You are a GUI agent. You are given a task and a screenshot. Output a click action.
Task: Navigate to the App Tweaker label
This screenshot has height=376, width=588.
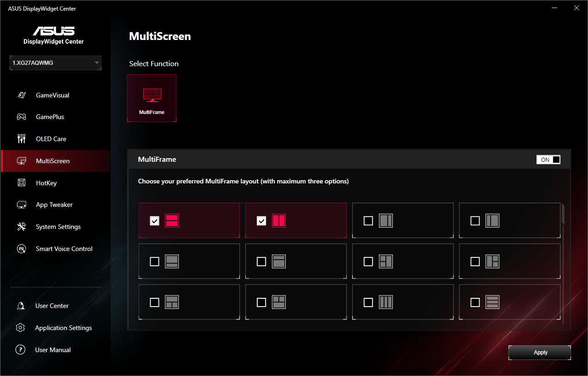pos(54,205)
